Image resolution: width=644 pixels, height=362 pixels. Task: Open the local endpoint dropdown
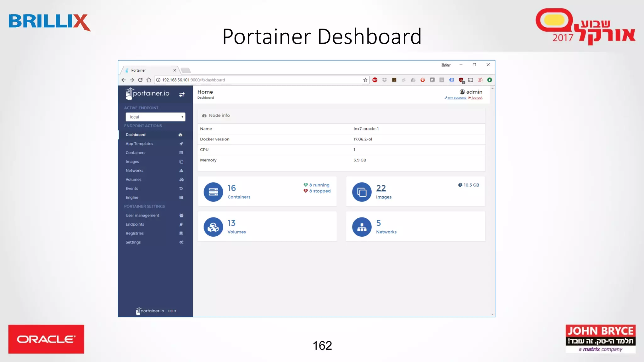pyautogui.click(x=155, y=117)
